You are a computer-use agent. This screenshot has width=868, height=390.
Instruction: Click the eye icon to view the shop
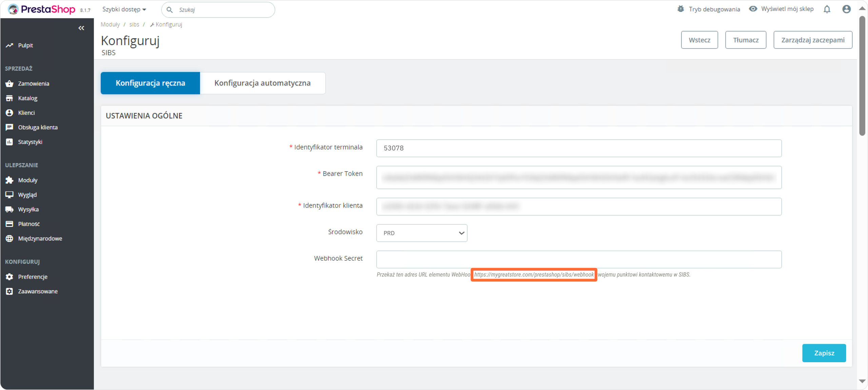[x=753, y=9]
